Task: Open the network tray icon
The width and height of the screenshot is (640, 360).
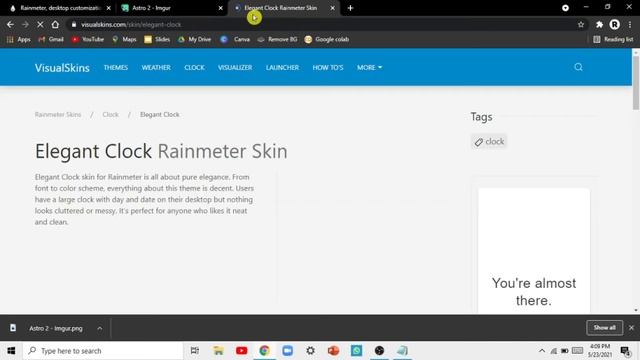Action: (x=554, y=351)
